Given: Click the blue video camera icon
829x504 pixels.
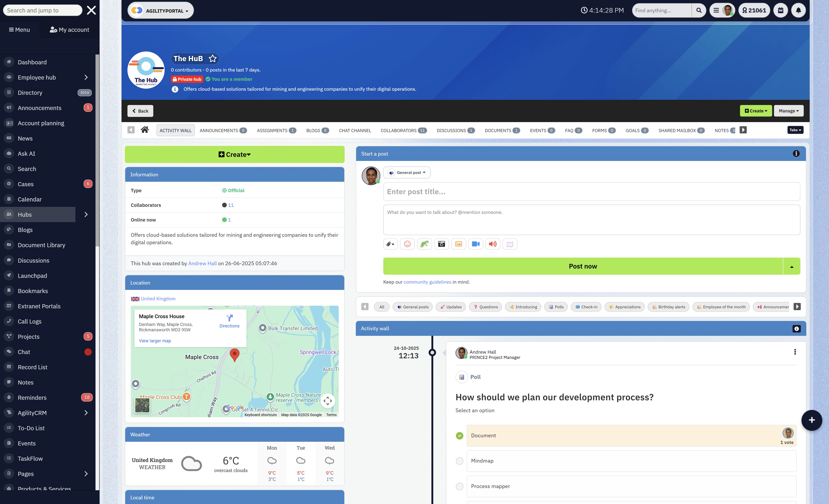Looking at the screenshot, I should [x=475, y=244].
